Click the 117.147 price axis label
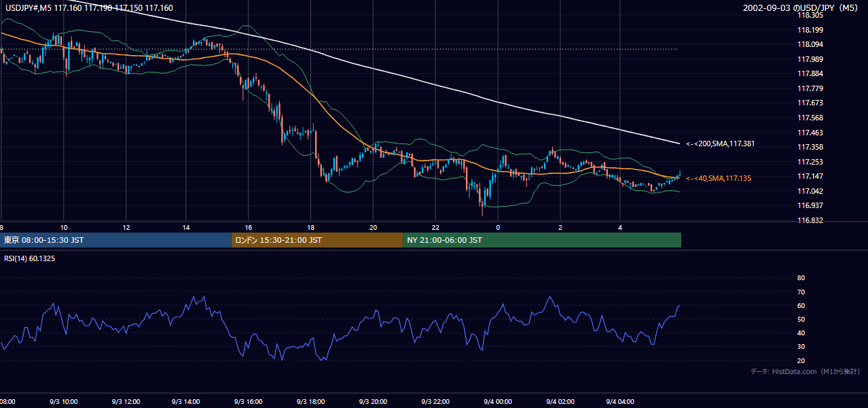The image size is (868, 408). point(810,176)
